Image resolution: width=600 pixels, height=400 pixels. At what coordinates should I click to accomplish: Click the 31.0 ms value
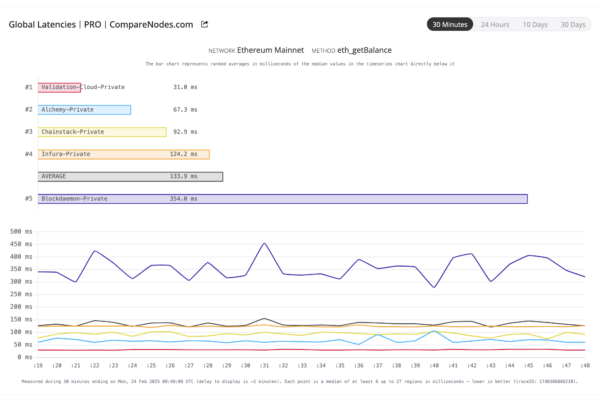[185, 87]
